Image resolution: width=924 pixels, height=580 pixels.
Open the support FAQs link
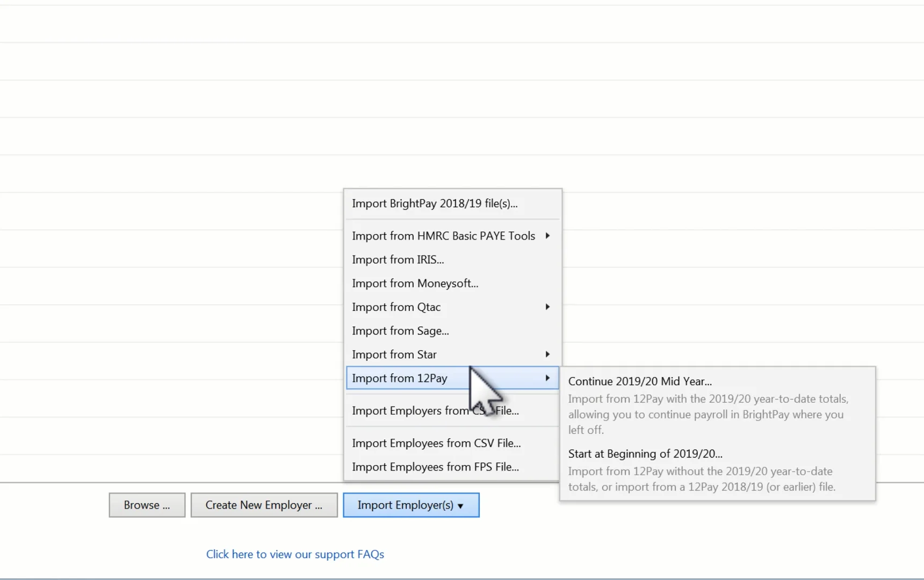295,554
